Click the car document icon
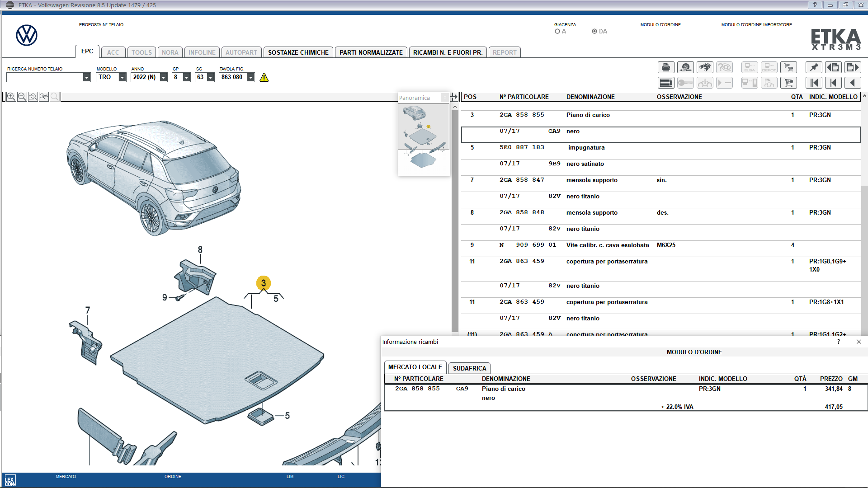Image resolution: width=868 pixels, height=488 pixels. (x=769, y=83)
